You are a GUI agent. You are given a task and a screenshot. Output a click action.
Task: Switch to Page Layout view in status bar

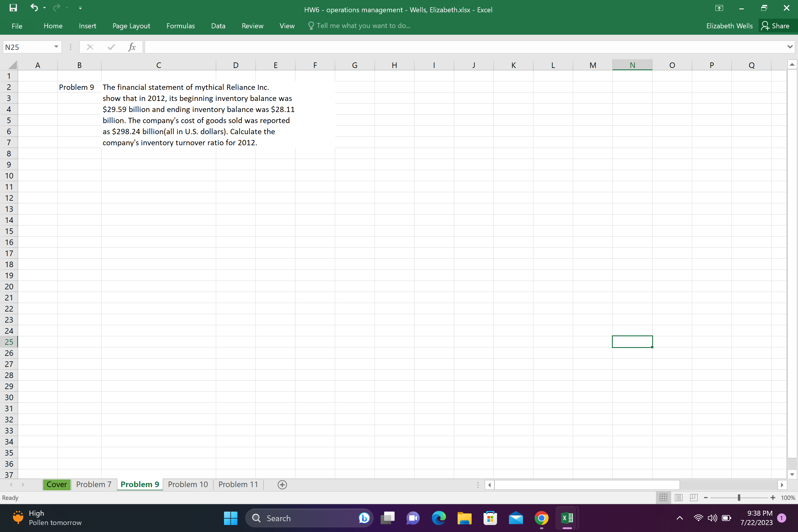[x=679, y=497]
